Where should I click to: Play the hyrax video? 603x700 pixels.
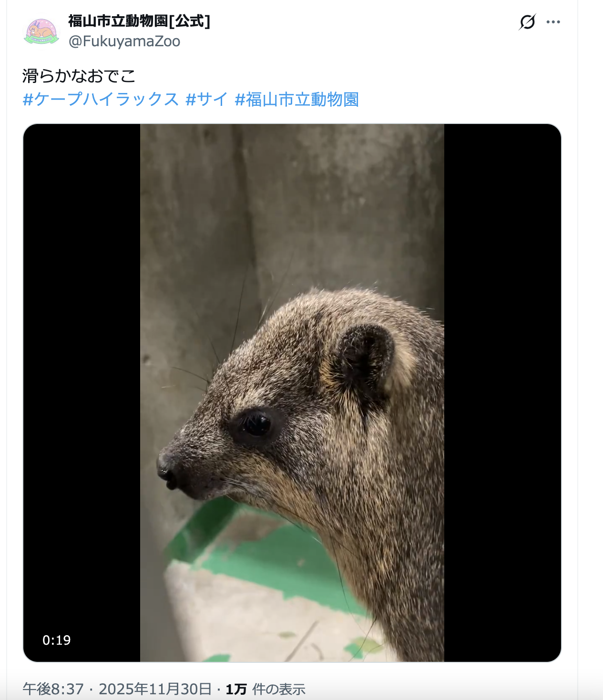[x=292, y=393]
